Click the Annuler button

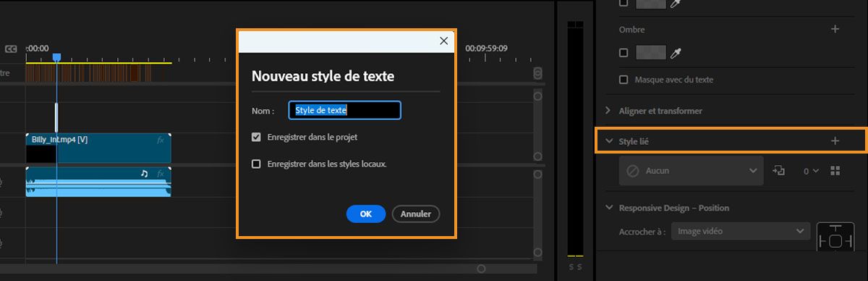coord(416,214)
